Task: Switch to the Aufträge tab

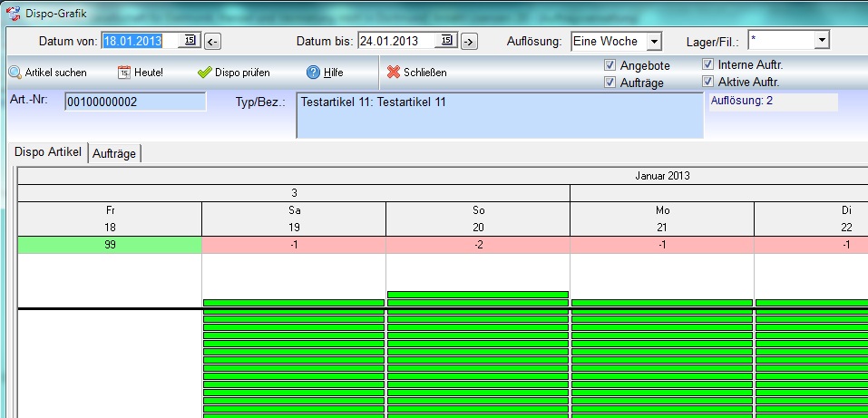Action: pyautogui.click(x=114, y=153)
